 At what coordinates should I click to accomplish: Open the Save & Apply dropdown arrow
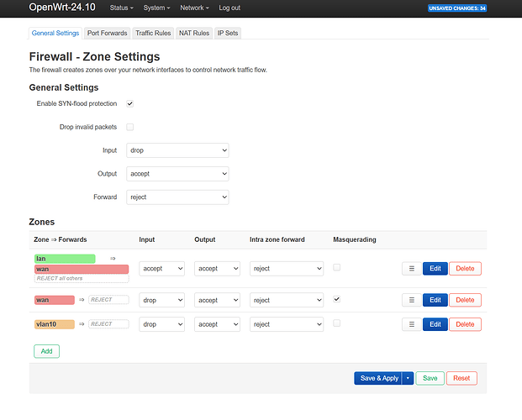click(x=408, y=378)
